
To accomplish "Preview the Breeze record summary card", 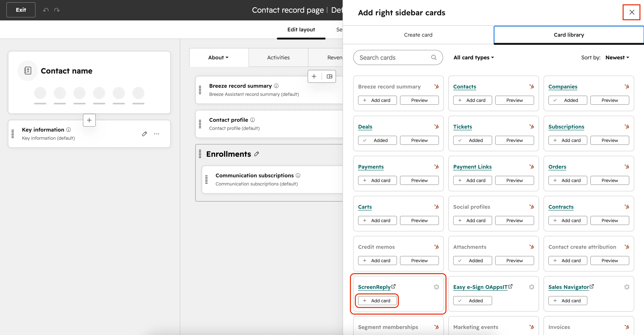I will pyautogui.click(x=419, y=100).
